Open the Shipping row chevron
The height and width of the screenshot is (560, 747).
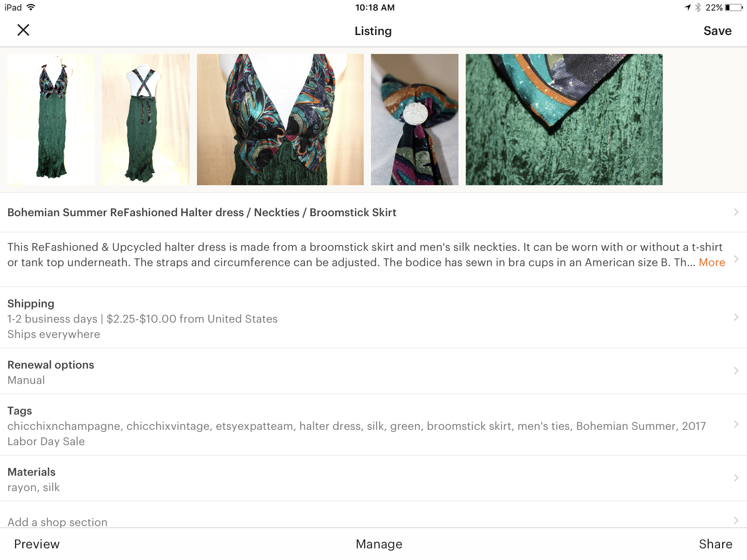[x=736, y=317]
